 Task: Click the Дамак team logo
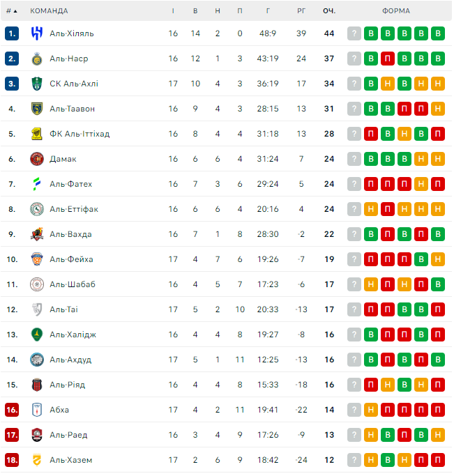tap(37, 159)
